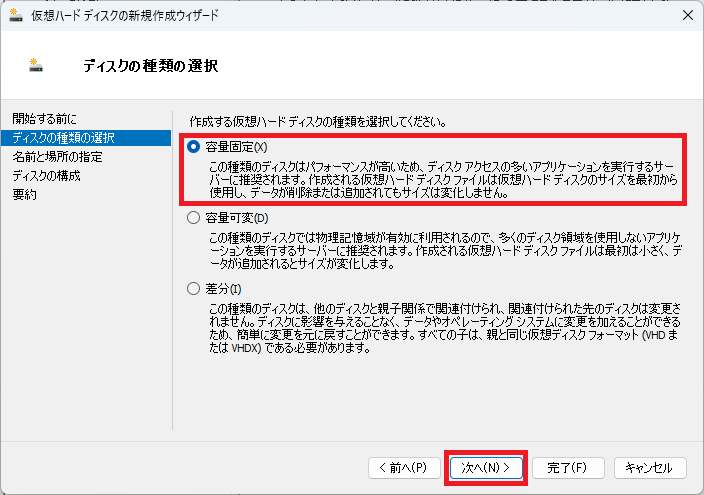Click the 容量固定 description paragraph

click(444, 180)
